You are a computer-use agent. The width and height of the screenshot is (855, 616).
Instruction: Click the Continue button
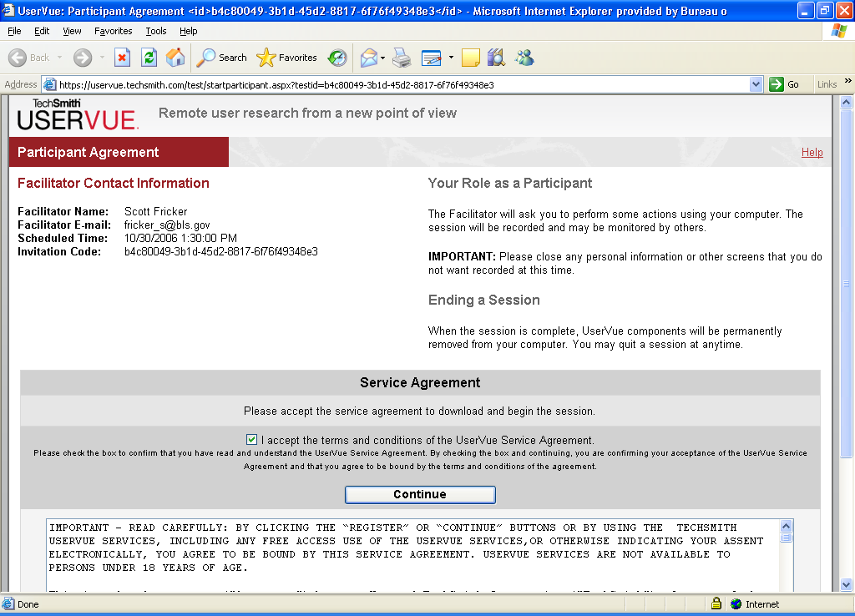tap(421, 494)
